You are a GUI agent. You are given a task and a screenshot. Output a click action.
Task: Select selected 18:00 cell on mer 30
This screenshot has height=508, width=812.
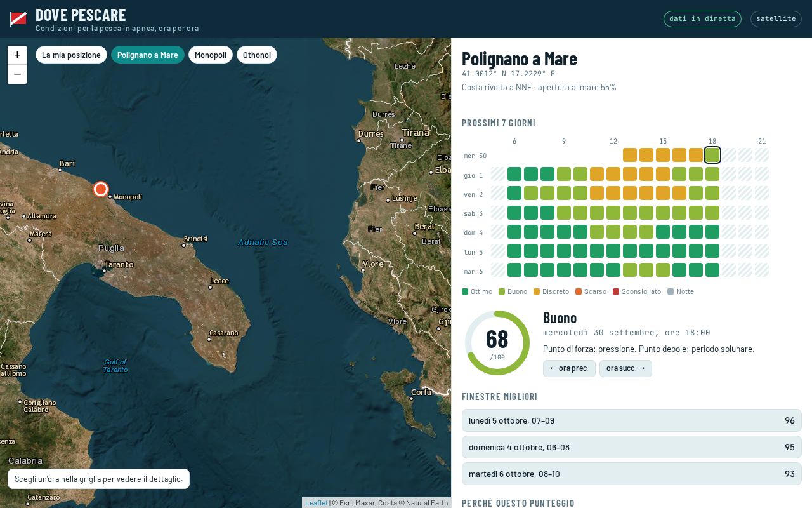712,155
